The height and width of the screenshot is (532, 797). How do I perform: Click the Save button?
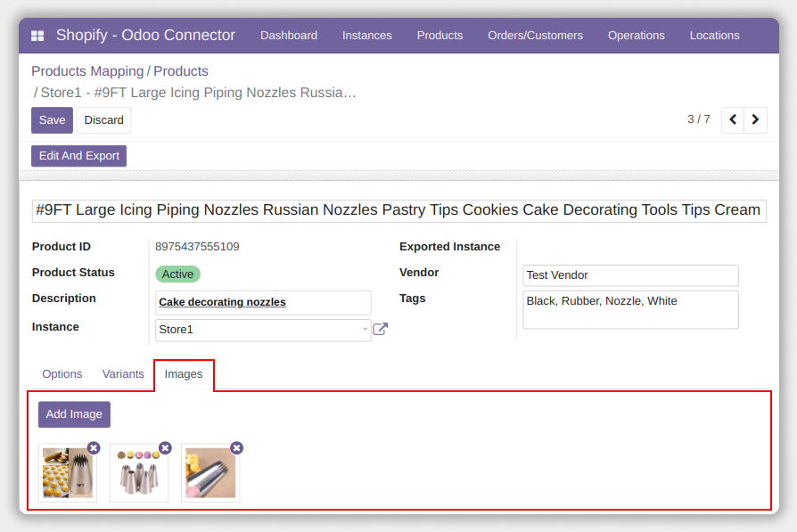click(52, 120)
